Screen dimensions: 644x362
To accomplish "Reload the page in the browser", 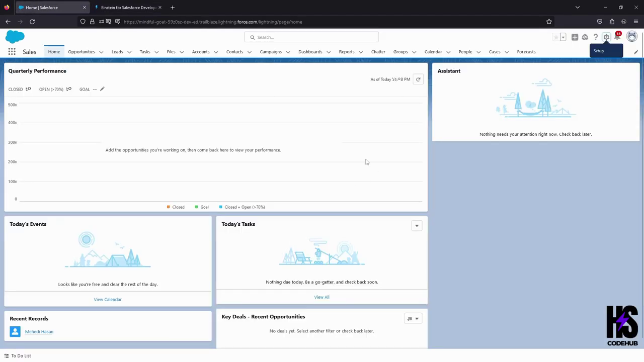I will pyautogui.click(x=32, y=22).
